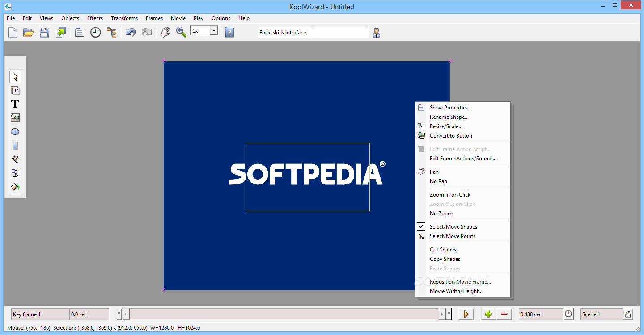Add a key frame with green plus

point(488,314)
